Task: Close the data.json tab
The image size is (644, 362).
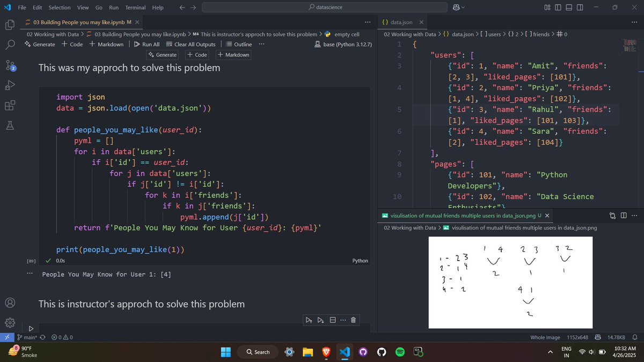Action: click(421, 22)
